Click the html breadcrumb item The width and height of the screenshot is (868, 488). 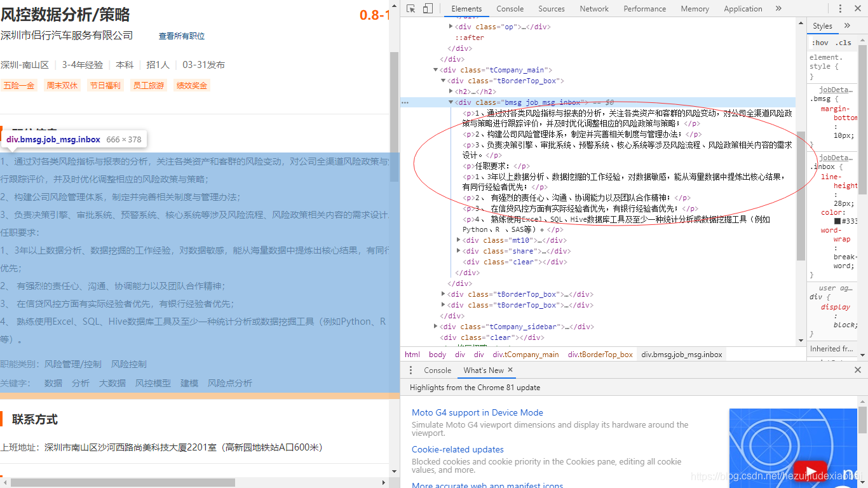[412, 355]
